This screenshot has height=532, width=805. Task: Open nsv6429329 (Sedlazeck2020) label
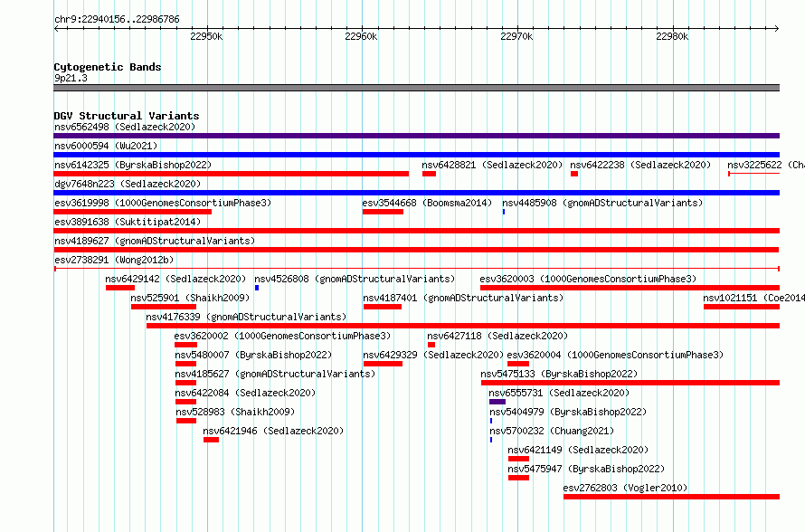pyautogui.click(x=433, y=355)
